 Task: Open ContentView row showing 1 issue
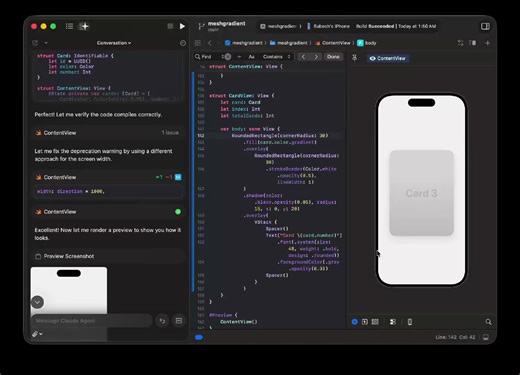(x=107, y=133)
